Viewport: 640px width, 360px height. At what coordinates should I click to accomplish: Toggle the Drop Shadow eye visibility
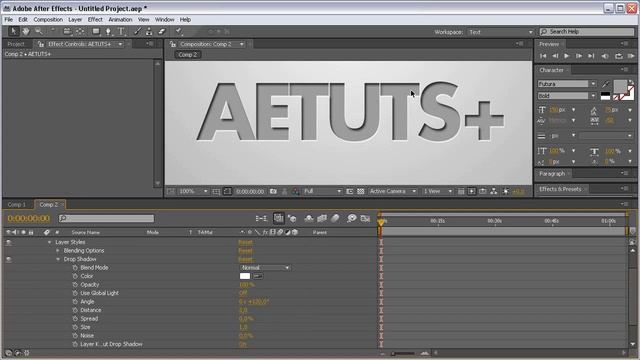coord(9,260)
